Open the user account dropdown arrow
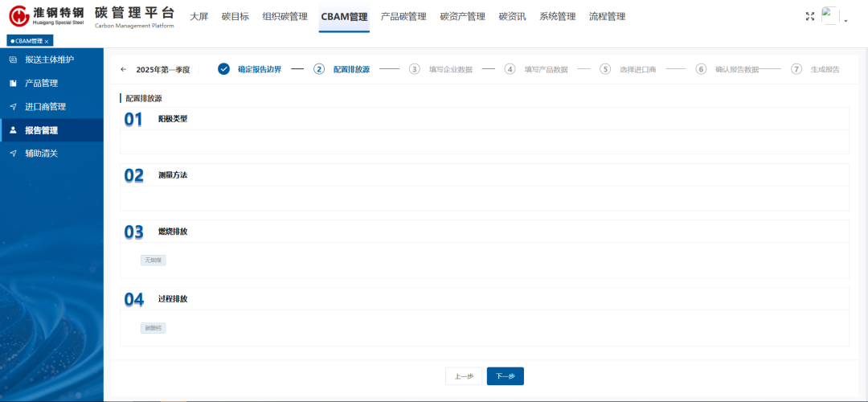 [x=845, y=20]
